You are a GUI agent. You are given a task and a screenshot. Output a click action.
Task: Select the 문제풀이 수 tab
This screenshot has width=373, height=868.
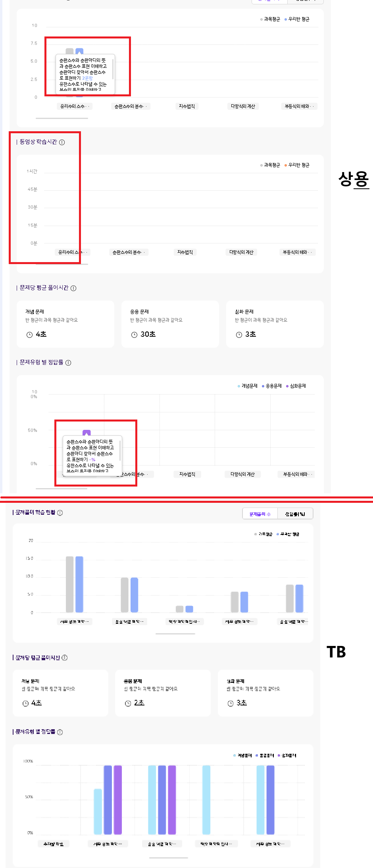(260, 514)
